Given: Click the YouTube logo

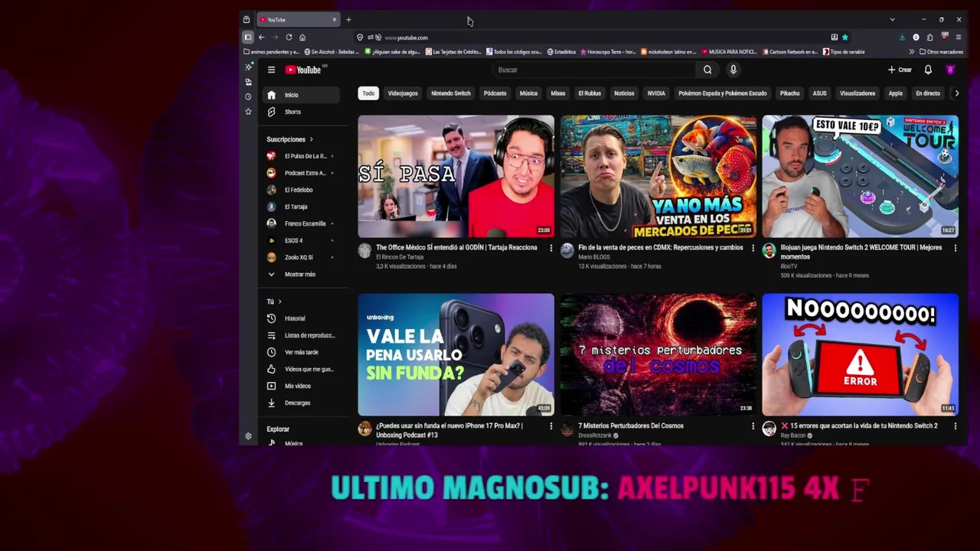Looking at the screenshot, I should click(x=304, y=70).
